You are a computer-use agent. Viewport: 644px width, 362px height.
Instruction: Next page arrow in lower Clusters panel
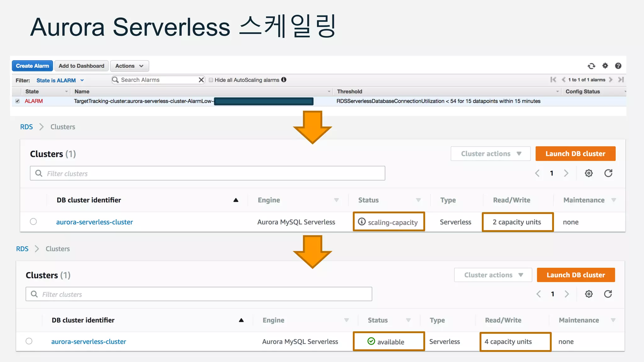pos(567,294)
